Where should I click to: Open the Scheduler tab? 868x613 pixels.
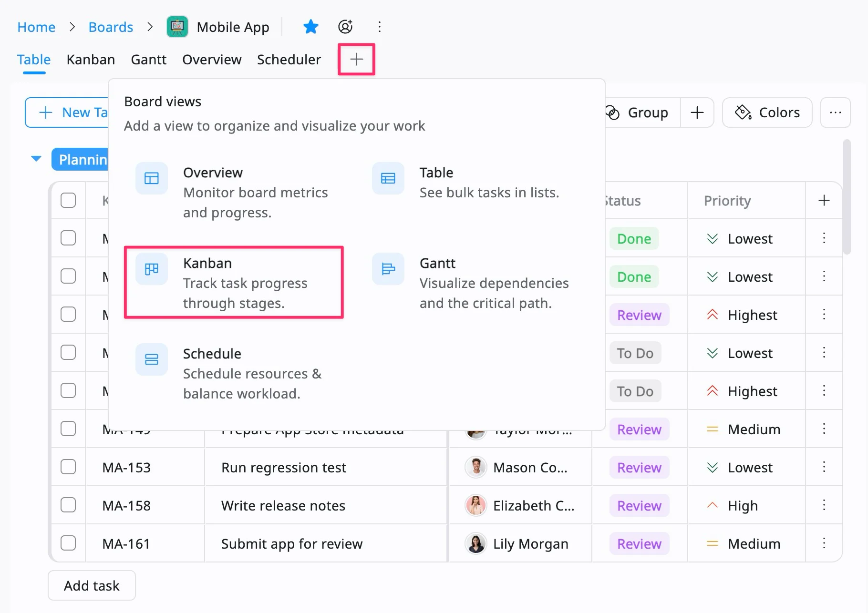pyautogui.click(x=289, y=60)
